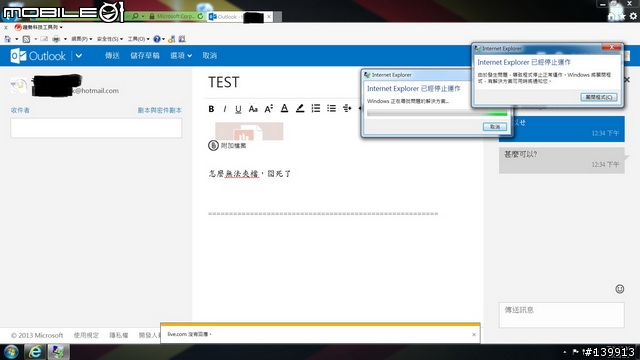Click the Microsoft Corp. security lock badge
The image size is (640, 360).
172,16
